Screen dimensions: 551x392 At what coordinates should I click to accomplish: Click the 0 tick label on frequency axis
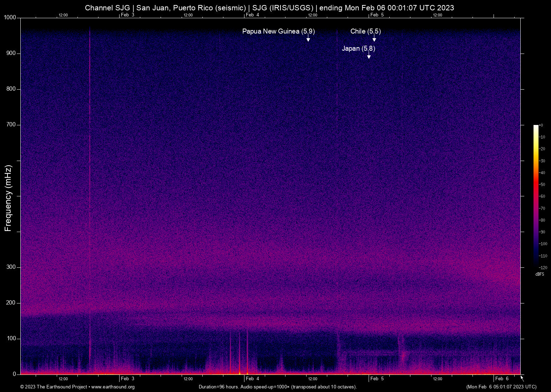pos(14,374)
